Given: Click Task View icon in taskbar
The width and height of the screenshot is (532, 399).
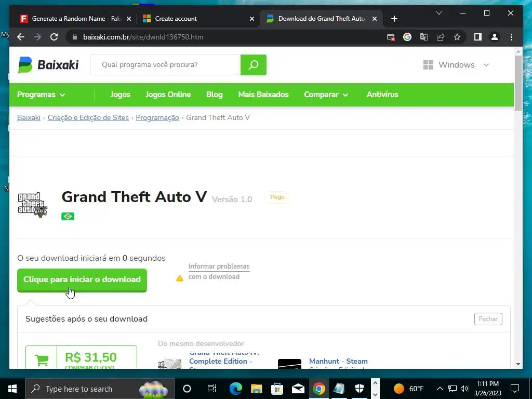Looking at the screenshot, I should [212, 389].
